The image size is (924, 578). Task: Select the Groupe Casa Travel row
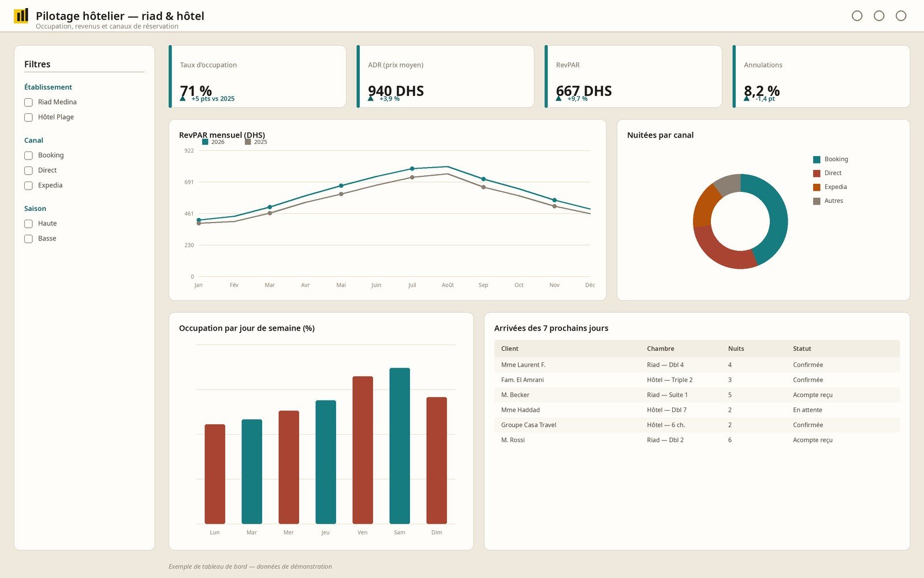[697, 425]
